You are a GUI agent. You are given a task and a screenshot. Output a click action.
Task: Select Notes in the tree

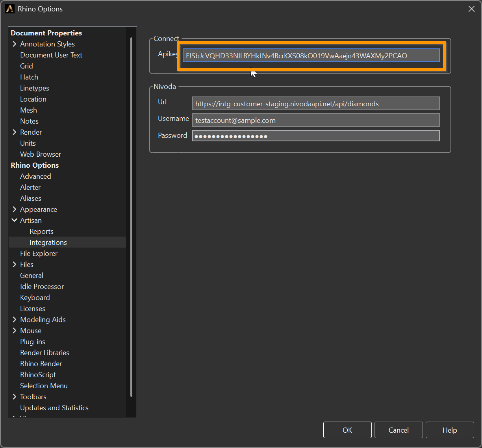tap(29, 121)
